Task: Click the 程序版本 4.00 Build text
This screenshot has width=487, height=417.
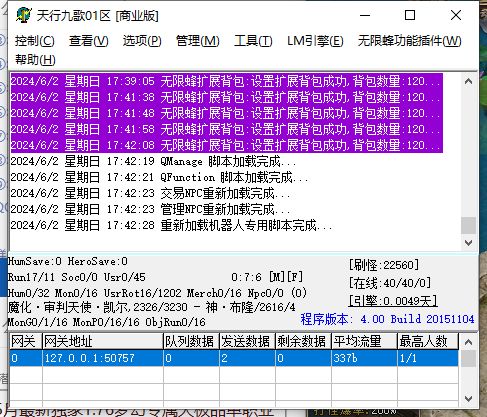Action: click(x=387, y=319)
